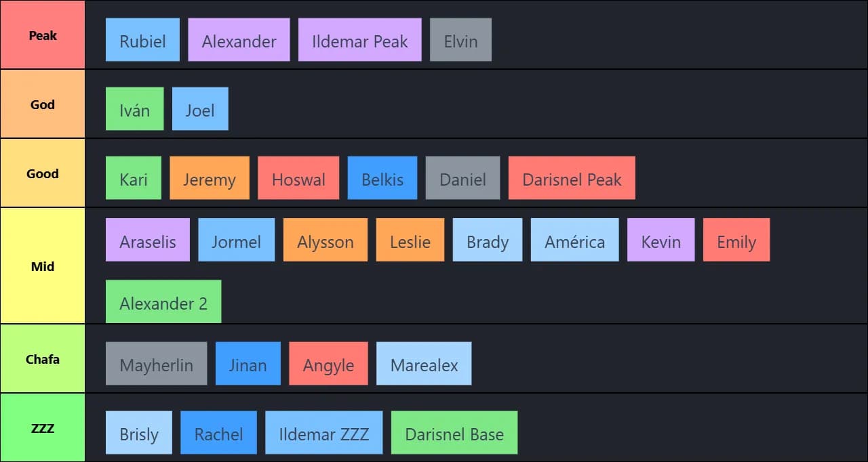
Task: Select the Marealex tile
Action: tap(424, 364)
